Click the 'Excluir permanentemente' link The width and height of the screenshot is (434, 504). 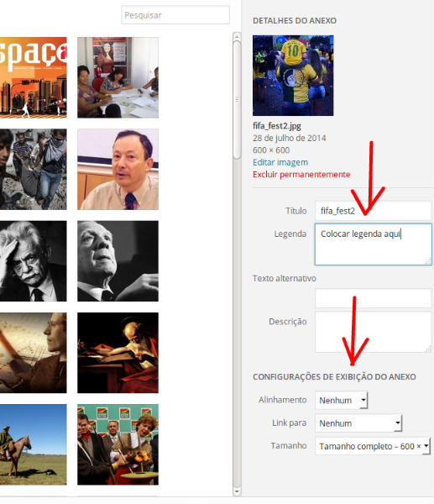[x=301, y=175]
